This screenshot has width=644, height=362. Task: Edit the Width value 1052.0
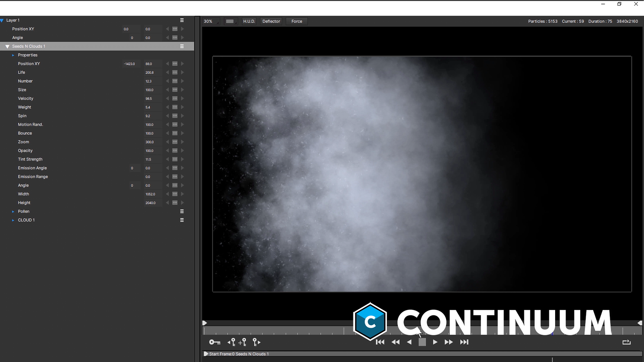tap(153, 194)
